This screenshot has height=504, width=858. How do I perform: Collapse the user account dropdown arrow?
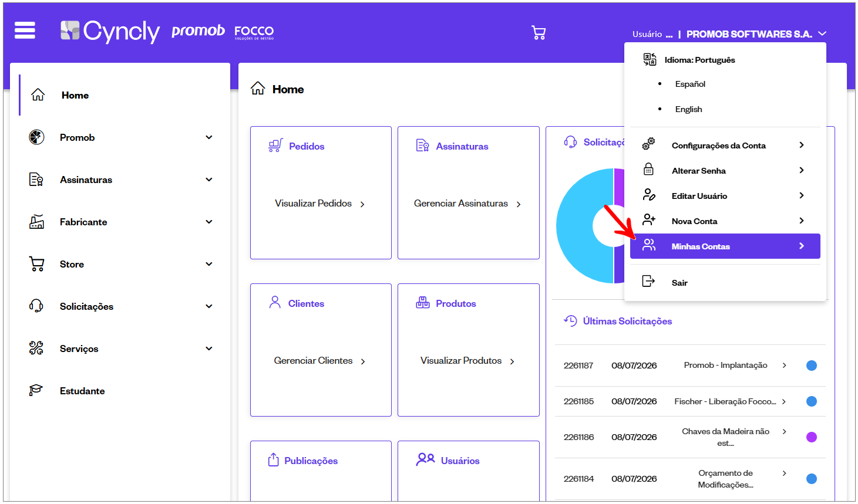pyautogui.click(x=822, y=33)
